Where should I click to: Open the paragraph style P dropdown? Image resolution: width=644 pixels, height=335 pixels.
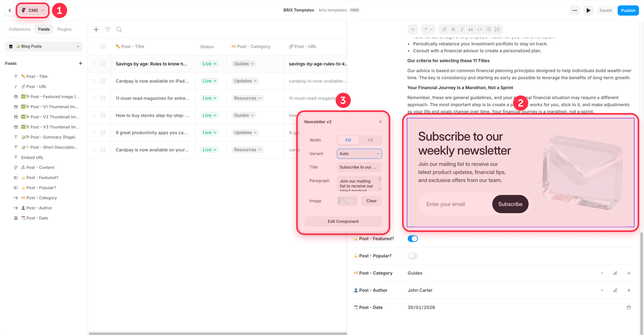428,29
